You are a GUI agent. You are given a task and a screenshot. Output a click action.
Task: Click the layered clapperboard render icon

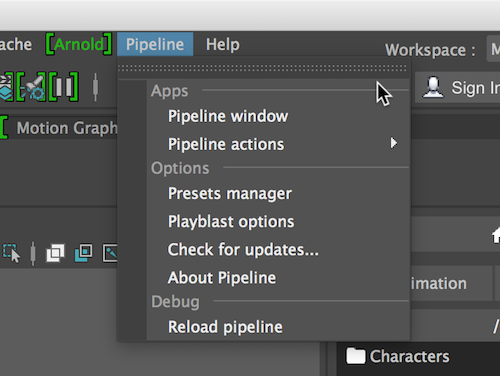pos(6,87)
